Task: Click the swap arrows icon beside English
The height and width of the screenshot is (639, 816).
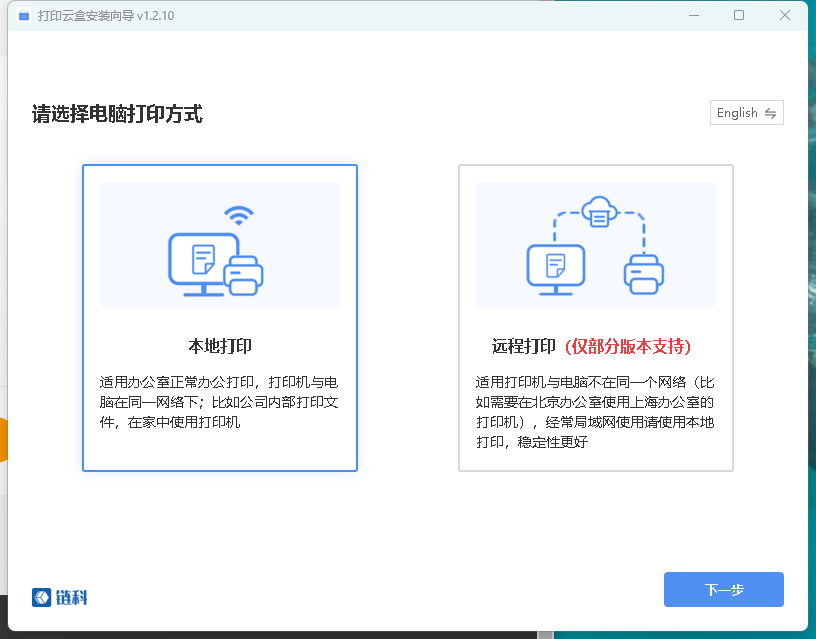Action: pyautogui.click(x=770, y=113)
